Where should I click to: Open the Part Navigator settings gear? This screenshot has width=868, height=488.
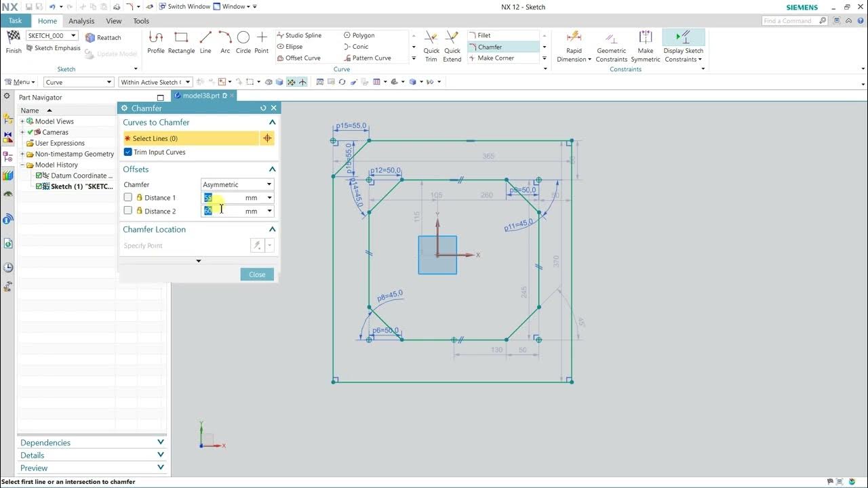[x=7, y=97]
